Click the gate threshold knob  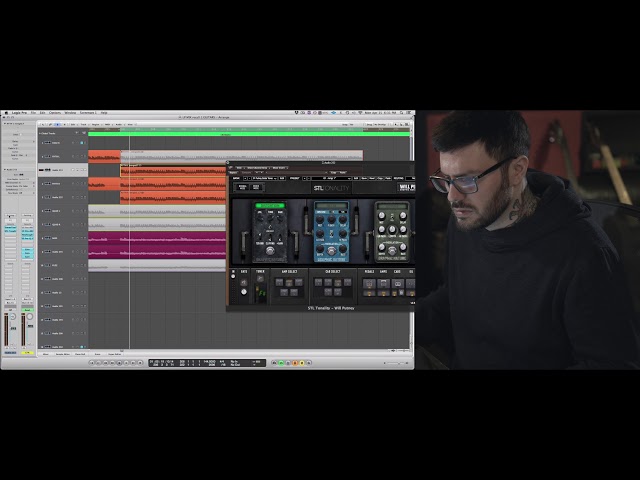click(x=244, y=292)
